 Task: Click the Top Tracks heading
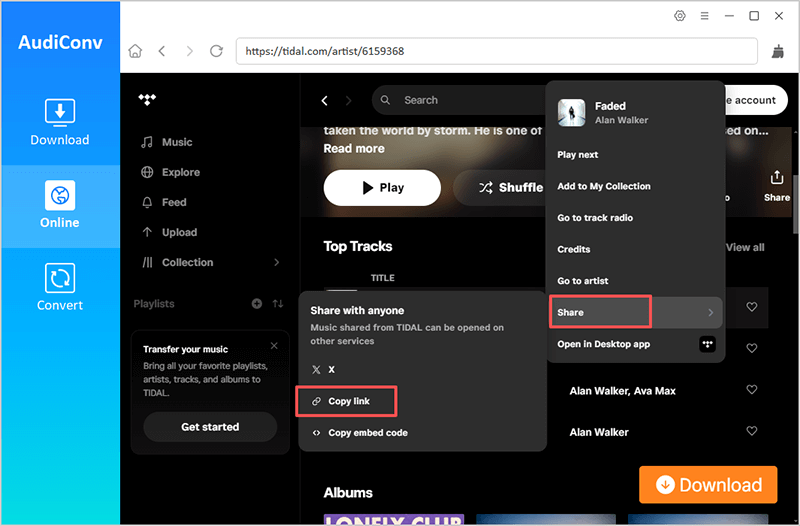click(358, 246)
